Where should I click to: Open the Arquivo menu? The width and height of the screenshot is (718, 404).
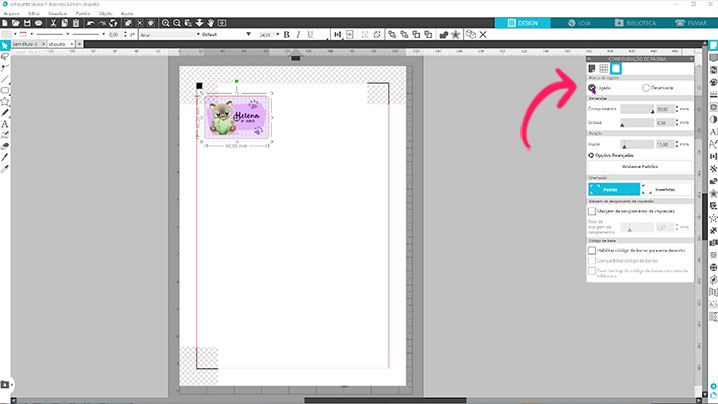click(x=11, y=13)
